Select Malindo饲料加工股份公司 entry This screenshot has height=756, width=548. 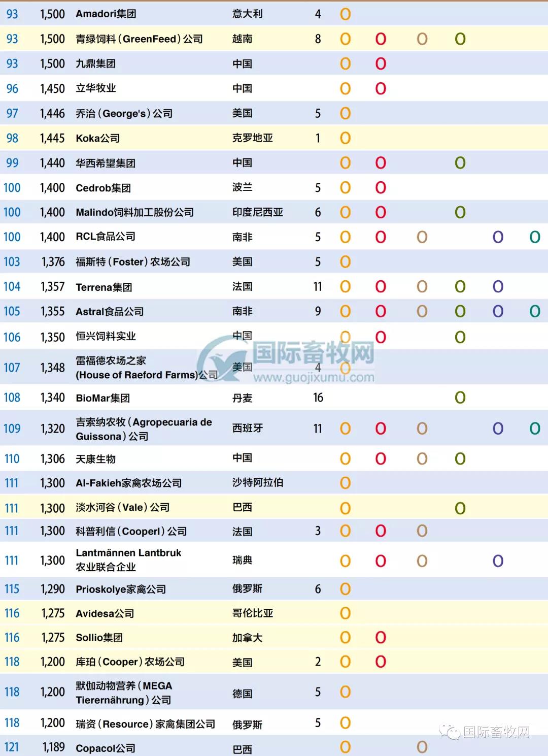(135, 212)
